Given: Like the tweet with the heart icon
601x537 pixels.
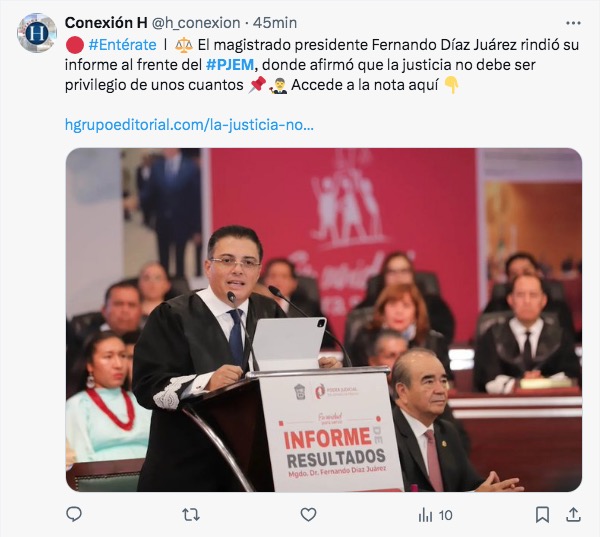Looking at the screenshot, I should tap(308, 514).
